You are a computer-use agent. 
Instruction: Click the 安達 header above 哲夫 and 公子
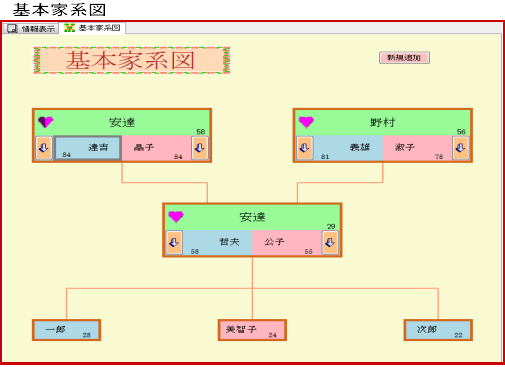pos(252,217)
